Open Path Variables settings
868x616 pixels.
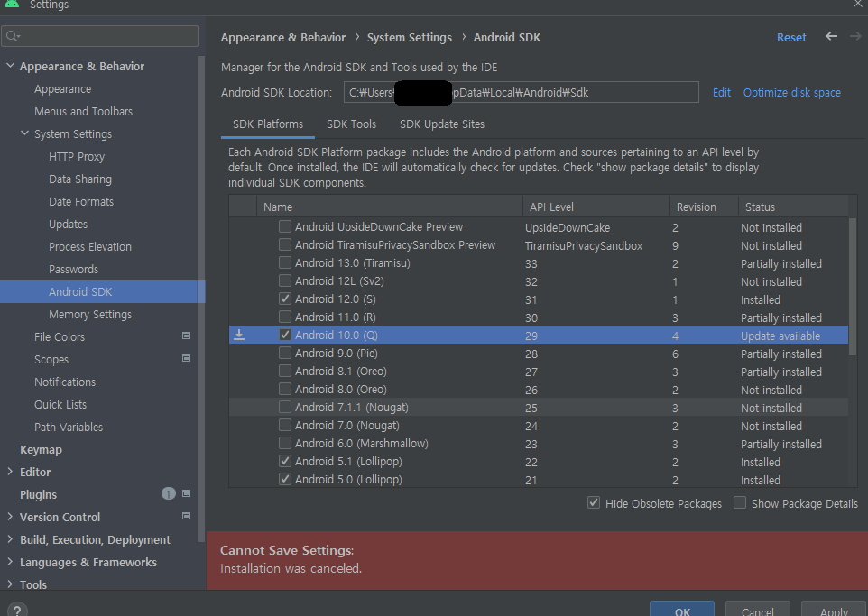(x=69, y=427)
